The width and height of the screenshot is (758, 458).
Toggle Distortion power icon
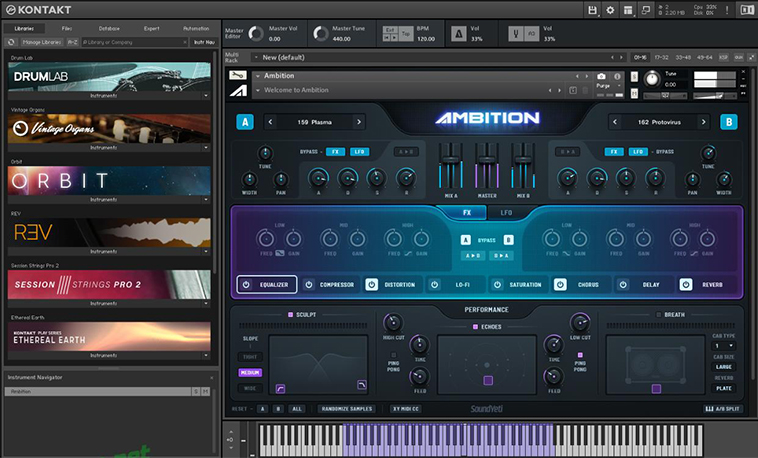tap(371, 284)
